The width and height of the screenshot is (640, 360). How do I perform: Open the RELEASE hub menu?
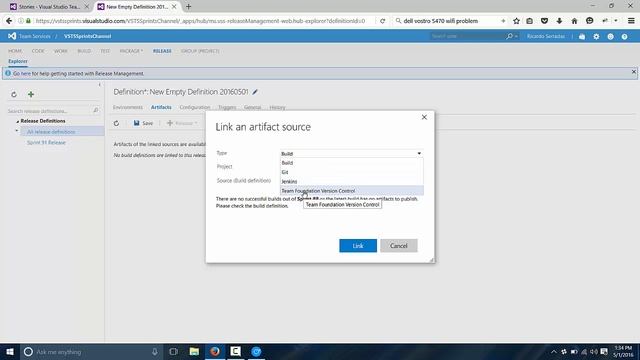pyautogui.click(x=162, y=51)
